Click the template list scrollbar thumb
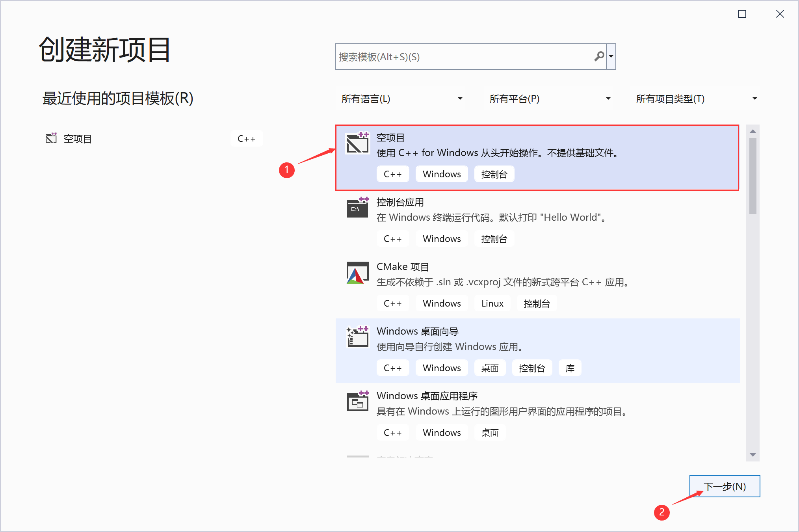The image size is (799, 532). click(753, 175)
